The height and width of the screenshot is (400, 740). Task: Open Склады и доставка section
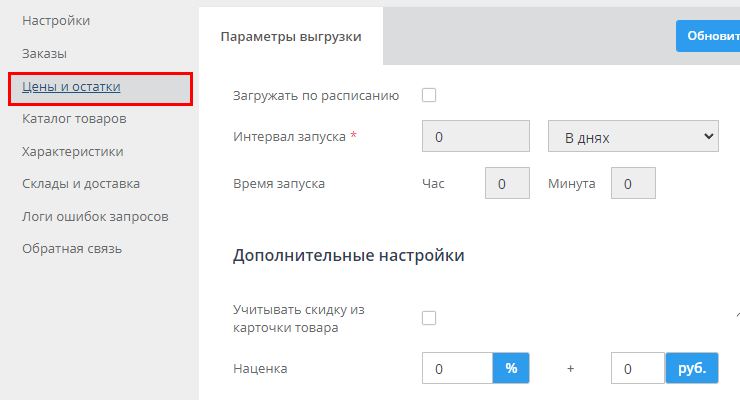click(81, 184)
